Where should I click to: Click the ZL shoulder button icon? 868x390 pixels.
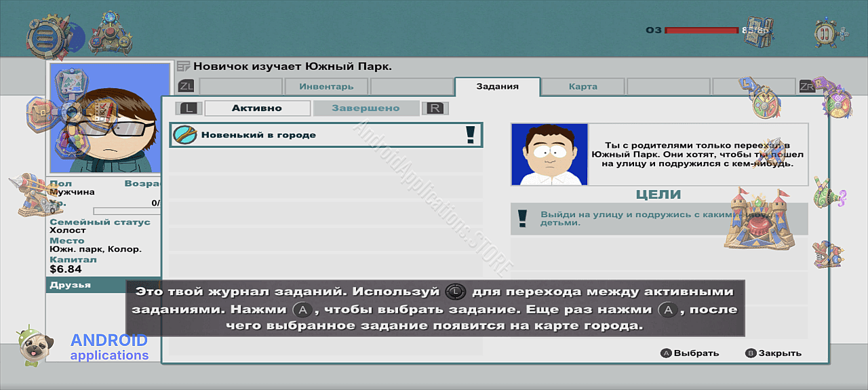click(186, 86)
